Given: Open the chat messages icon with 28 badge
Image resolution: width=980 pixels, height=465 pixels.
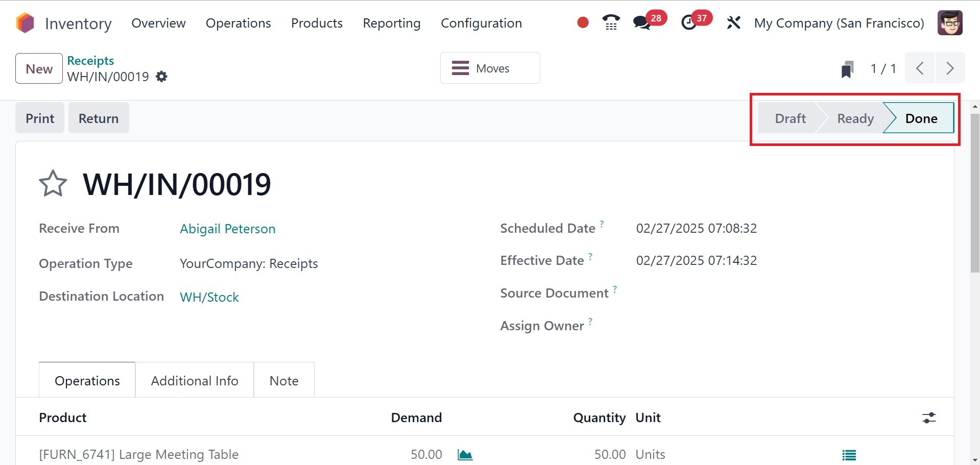Looking at the screenshot, I should coord(641,23).
